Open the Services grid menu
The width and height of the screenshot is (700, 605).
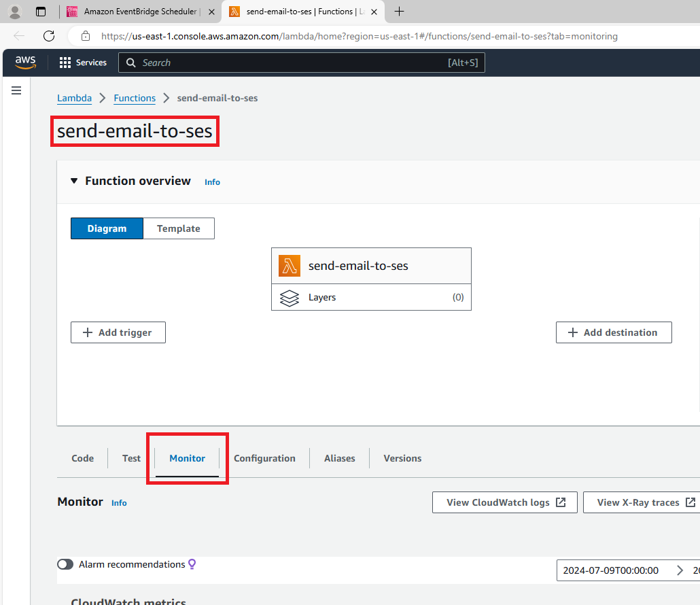(x=65, y=63)
